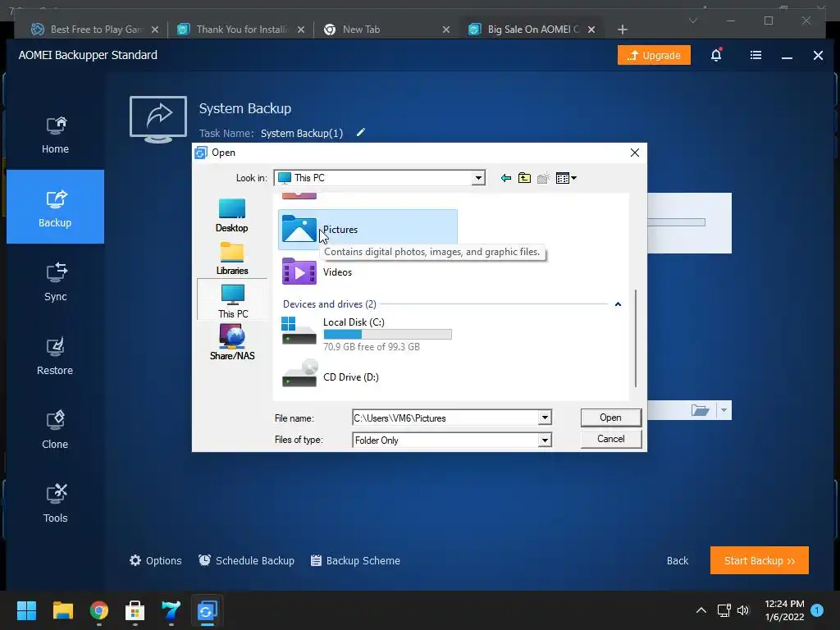Open Google Chrome from taskbar
The image size is (840, 630).
tap(99, 610)
